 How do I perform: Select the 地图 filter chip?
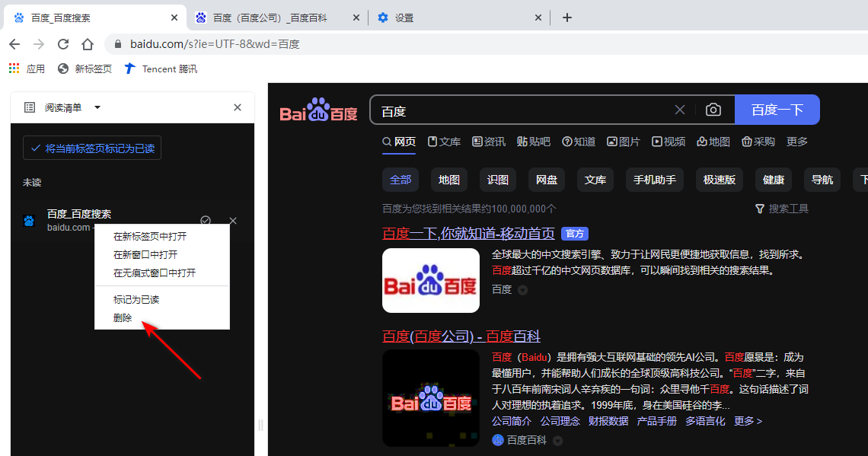coord(449,180)
